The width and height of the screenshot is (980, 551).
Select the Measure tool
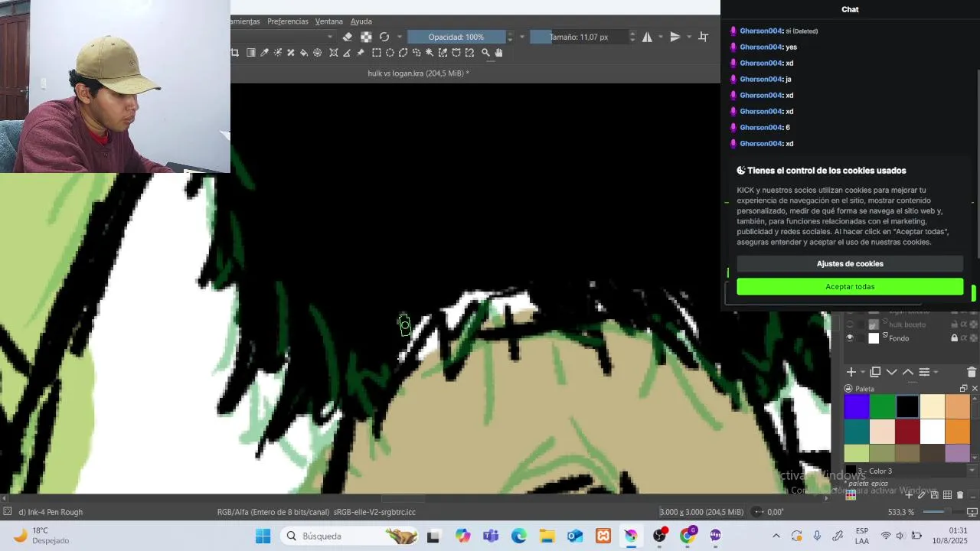coord(347,53)
